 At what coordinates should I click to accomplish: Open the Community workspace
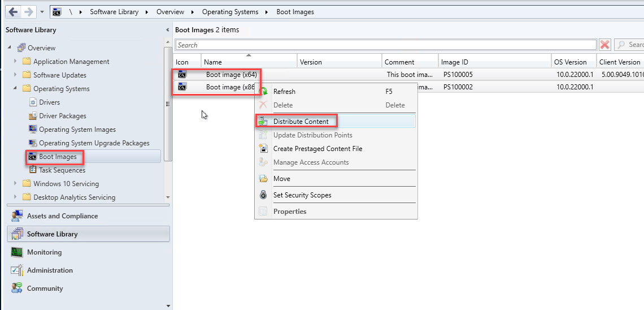point(45,289)
